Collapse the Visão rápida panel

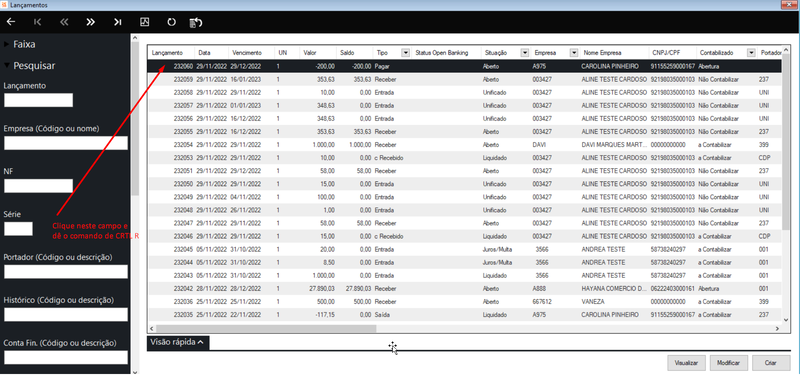pyautogui.click(x=178, y=342)
